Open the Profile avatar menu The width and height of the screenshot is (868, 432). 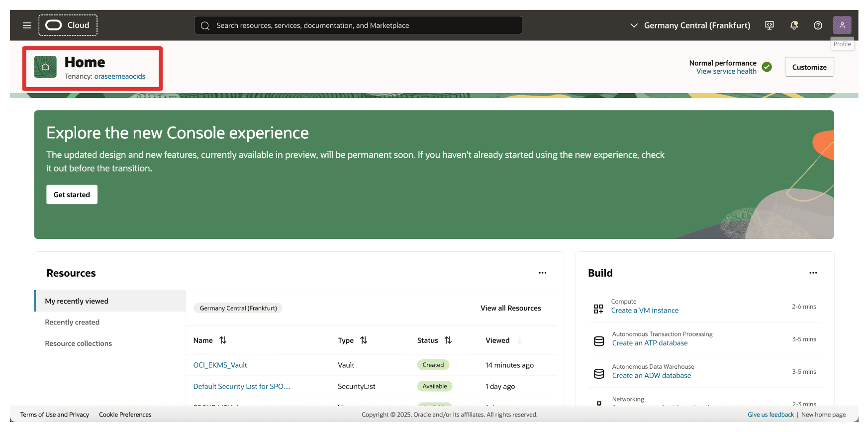(842, 25)
